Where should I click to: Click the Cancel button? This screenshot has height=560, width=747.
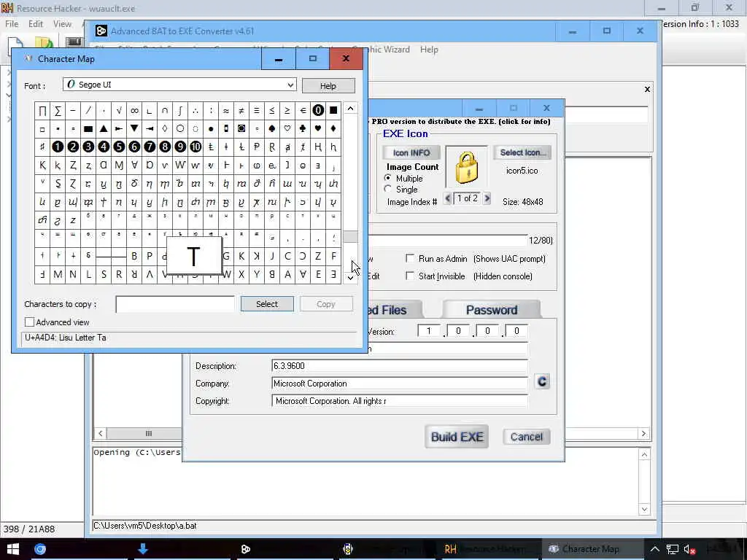point(527,437)
